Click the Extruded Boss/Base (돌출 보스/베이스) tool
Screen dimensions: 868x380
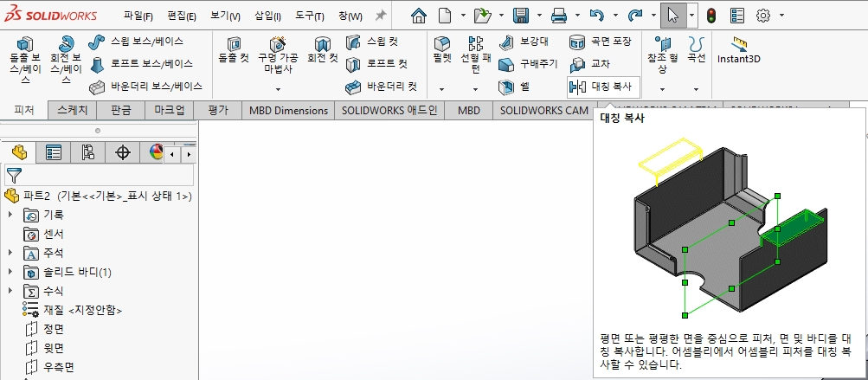[25, 60]
